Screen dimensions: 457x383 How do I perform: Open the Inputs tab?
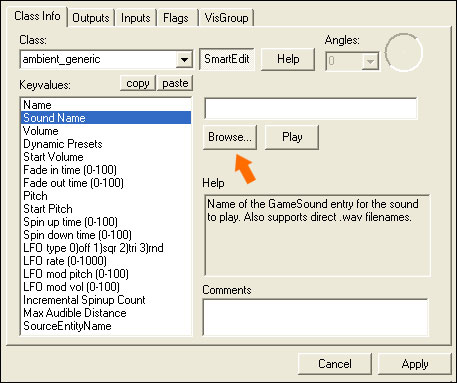click(135, 18)
